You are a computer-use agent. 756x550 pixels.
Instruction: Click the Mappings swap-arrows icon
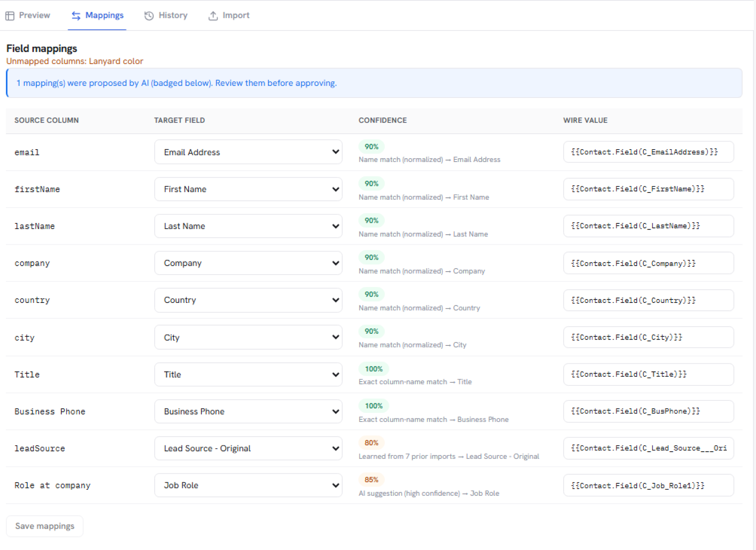(x=76, y=15)
